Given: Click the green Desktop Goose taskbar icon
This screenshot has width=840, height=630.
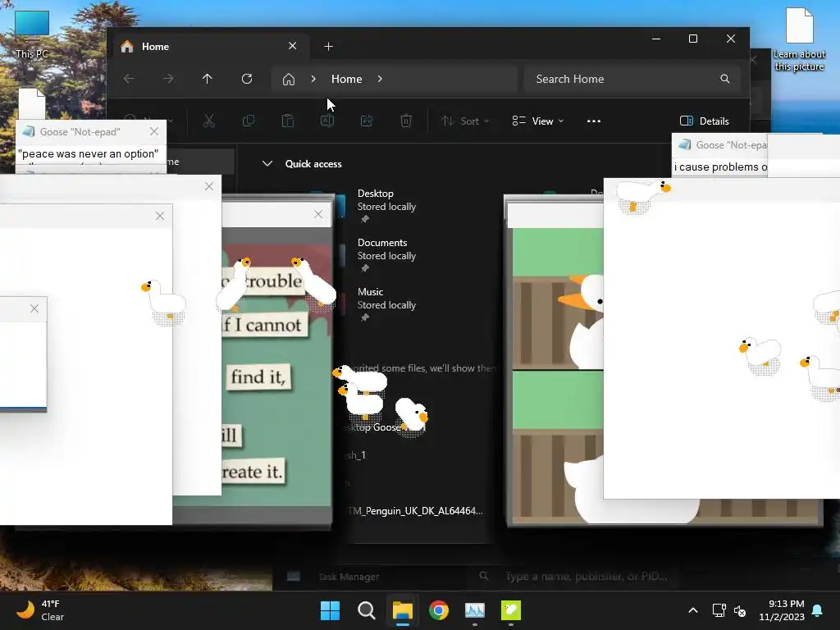Looking at the screenshot, I should [x=511, y=610].
